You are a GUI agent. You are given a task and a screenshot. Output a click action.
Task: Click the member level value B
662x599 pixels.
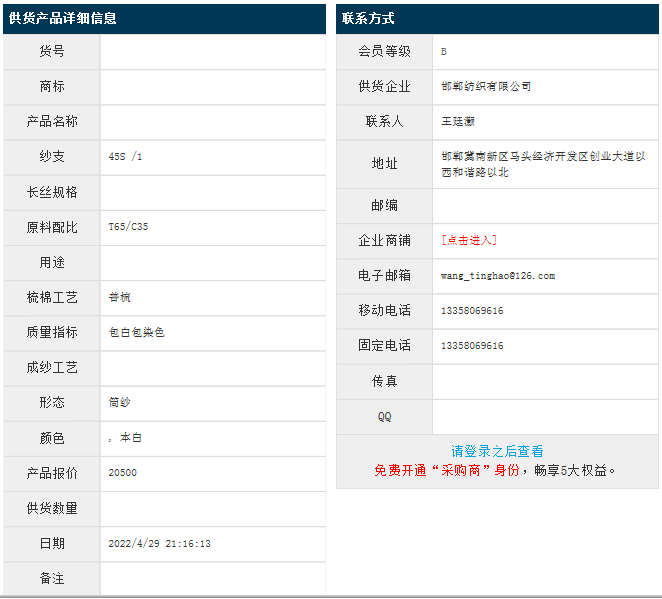444,51
